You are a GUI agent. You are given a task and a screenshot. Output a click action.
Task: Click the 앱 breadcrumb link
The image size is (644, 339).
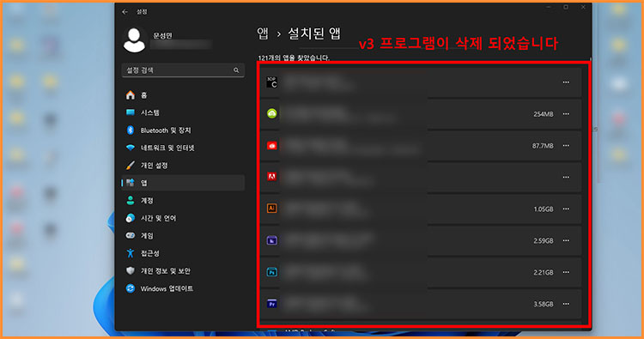[263, 33]
